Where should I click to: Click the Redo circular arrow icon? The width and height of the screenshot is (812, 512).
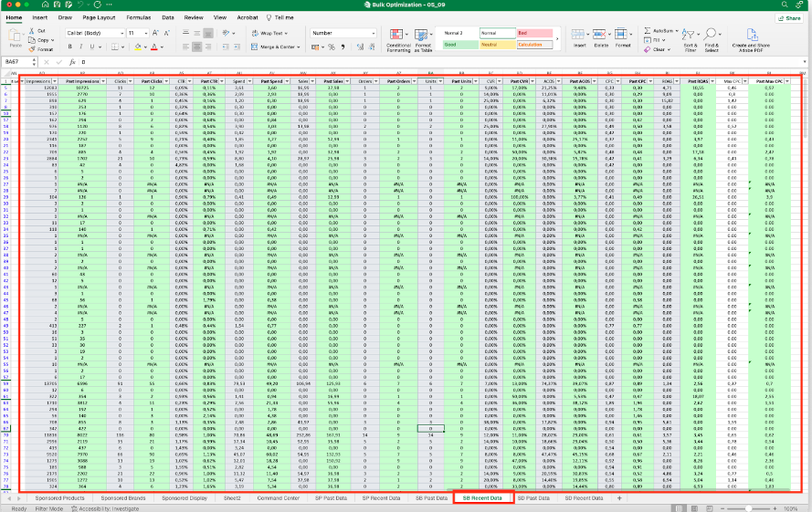(97, 5)
